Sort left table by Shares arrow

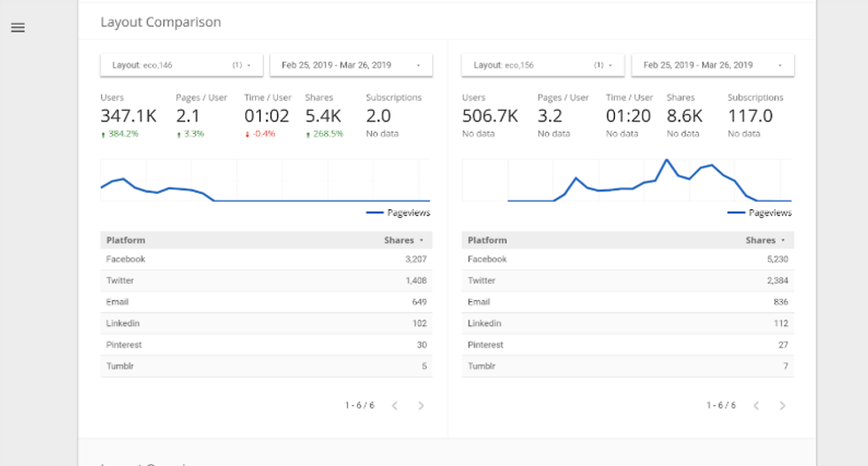(x=422, y=240)
